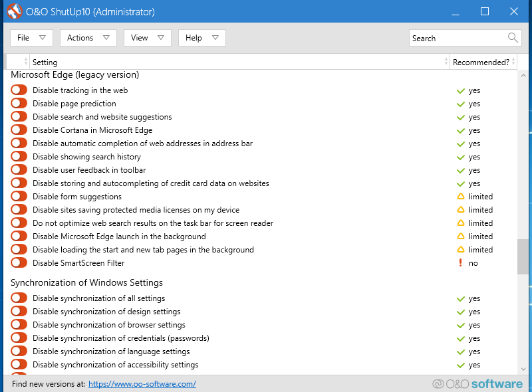Screen dimensions: 532x392
Task: Click the O&O software logo in footer
Action: [x=477, y=383]
